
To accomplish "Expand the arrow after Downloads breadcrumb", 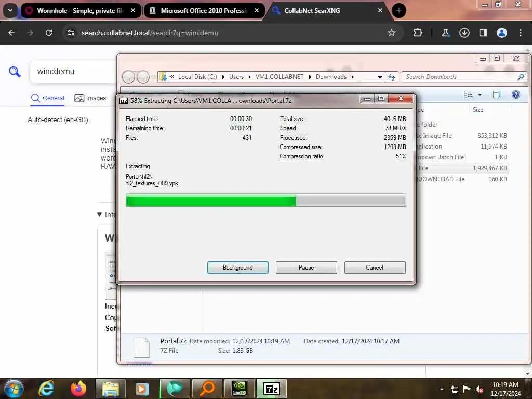I will click(x=353, y=77).
